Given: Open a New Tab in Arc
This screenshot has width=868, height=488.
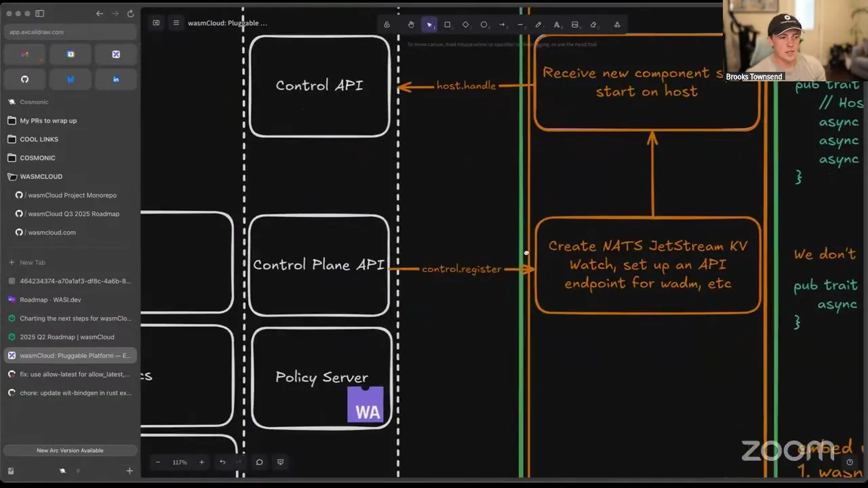Looking at the screenshot, I should (70, 262).
